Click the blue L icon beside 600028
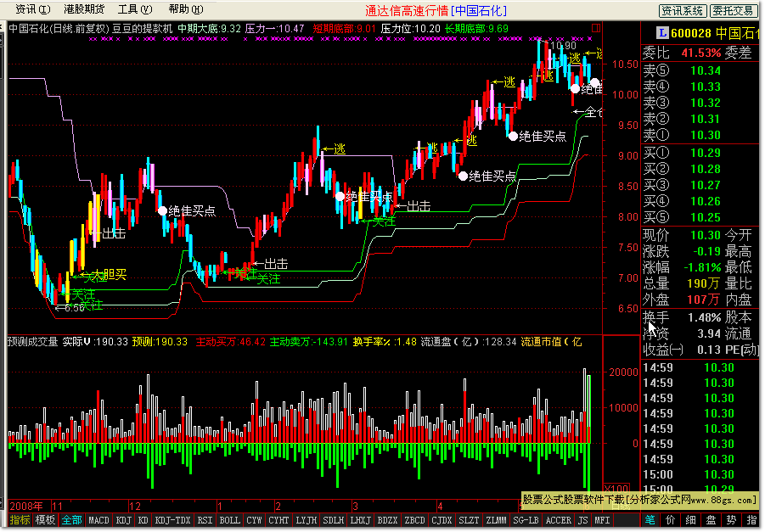Image resolution: width=765 pixels, height=532 pixels. coord(662,33)
